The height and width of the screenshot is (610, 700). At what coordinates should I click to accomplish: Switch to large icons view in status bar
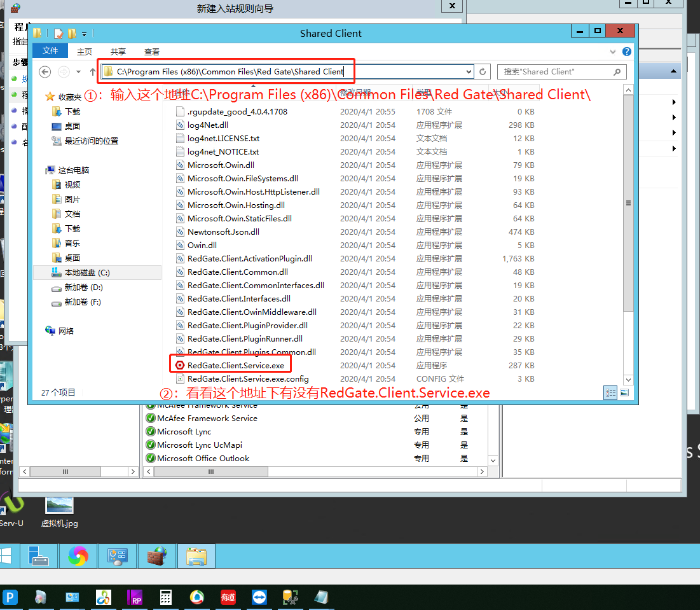click(624, 392)
